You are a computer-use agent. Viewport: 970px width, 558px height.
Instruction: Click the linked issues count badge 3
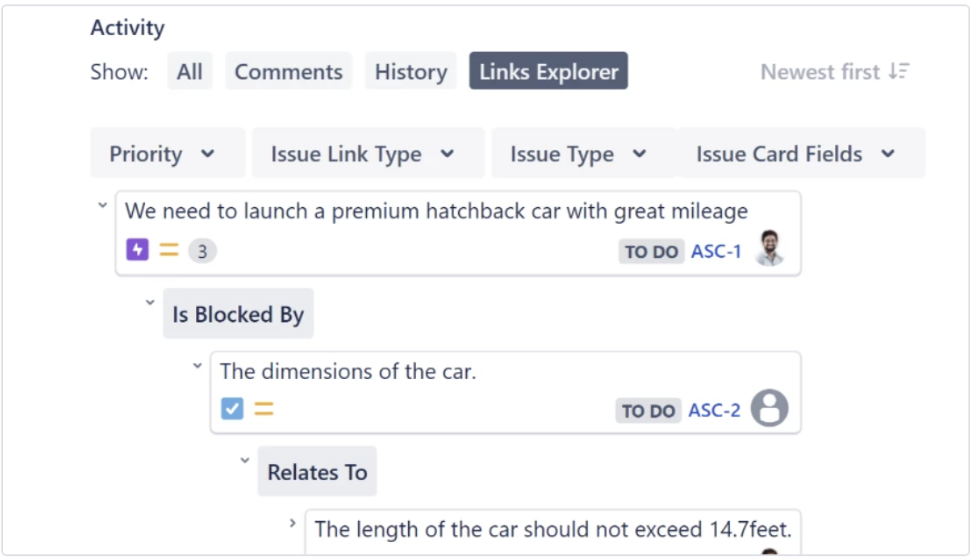click(x=202, y=251)
